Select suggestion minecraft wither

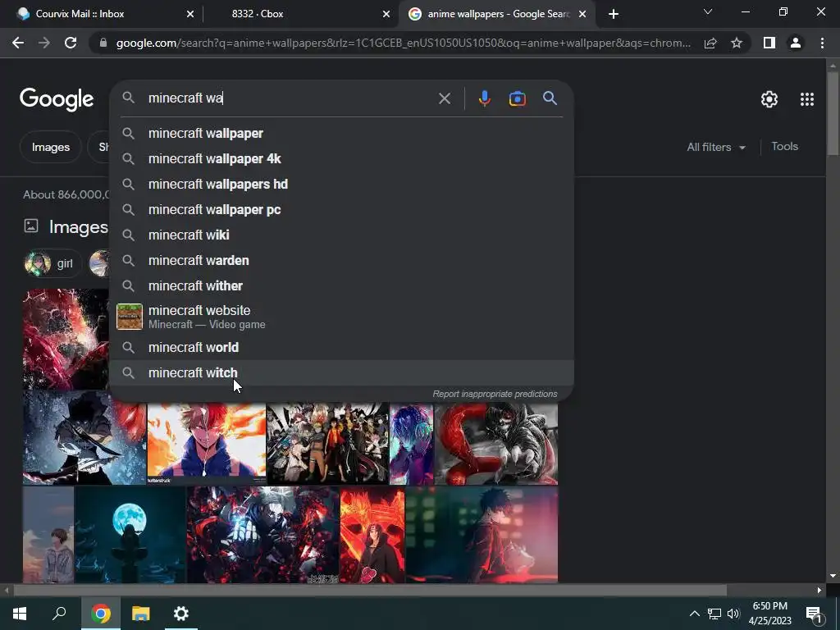click(x=341, y=286)
